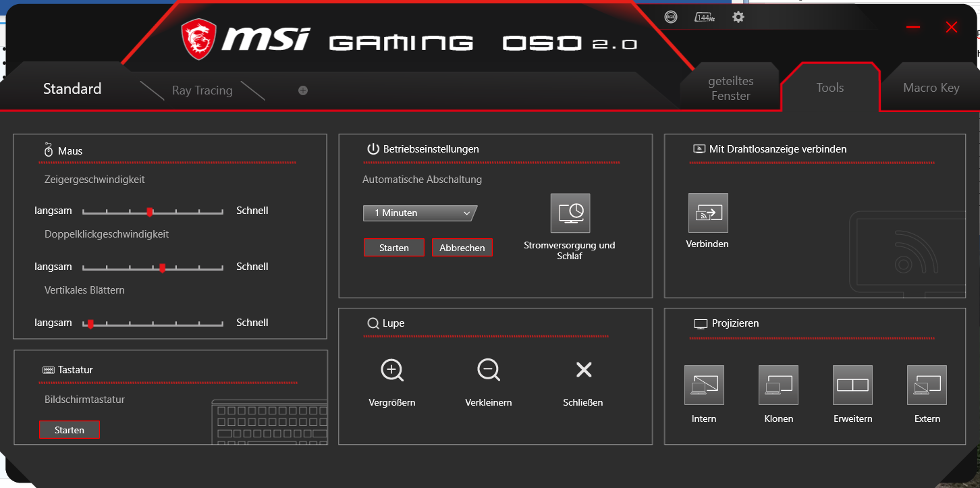This screenshot has height=488, width=980.
Task: Click the Vergrößern magnifier icon
Action: 392,370
